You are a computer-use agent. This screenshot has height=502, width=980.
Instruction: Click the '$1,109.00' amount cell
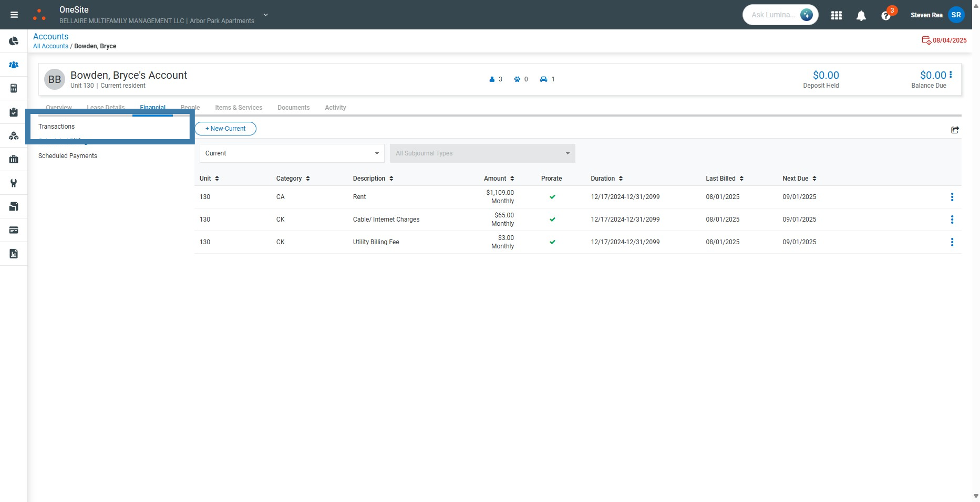point(500,193)
